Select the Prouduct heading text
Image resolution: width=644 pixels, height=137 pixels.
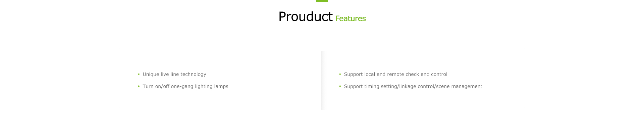pos(305,16)
